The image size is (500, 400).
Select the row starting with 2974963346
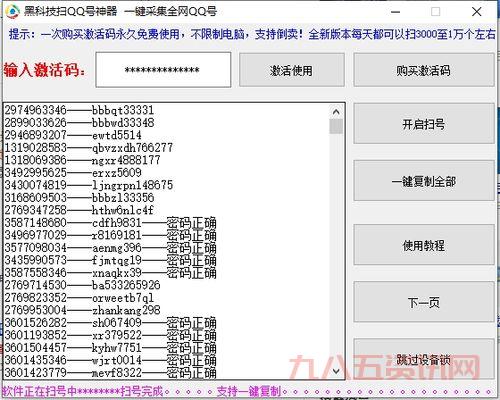[x=79, y=110]
